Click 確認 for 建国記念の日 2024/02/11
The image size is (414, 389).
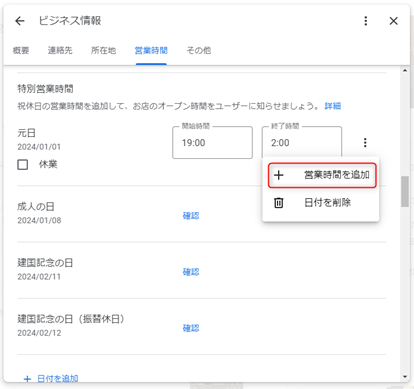(x=191, y=272)
